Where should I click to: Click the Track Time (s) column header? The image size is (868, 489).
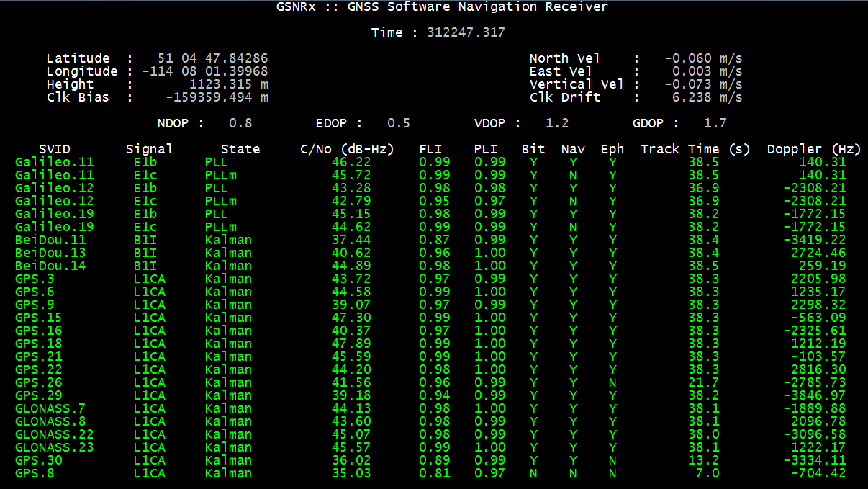point(695,150)
